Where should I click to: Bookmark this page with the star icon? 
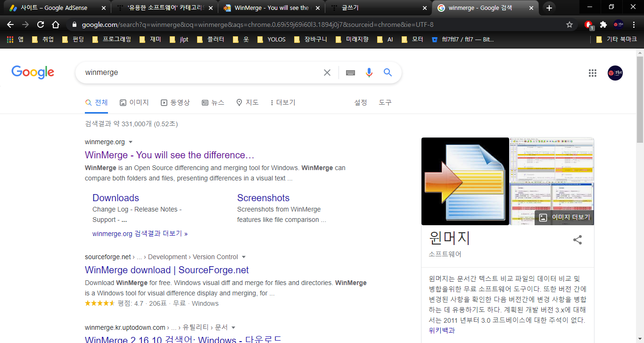(x=570, y=24)
